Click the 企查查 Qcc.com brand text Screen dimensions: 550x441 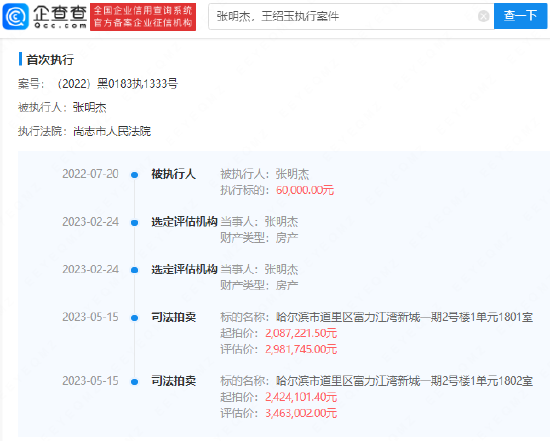[x=60, y=16]
